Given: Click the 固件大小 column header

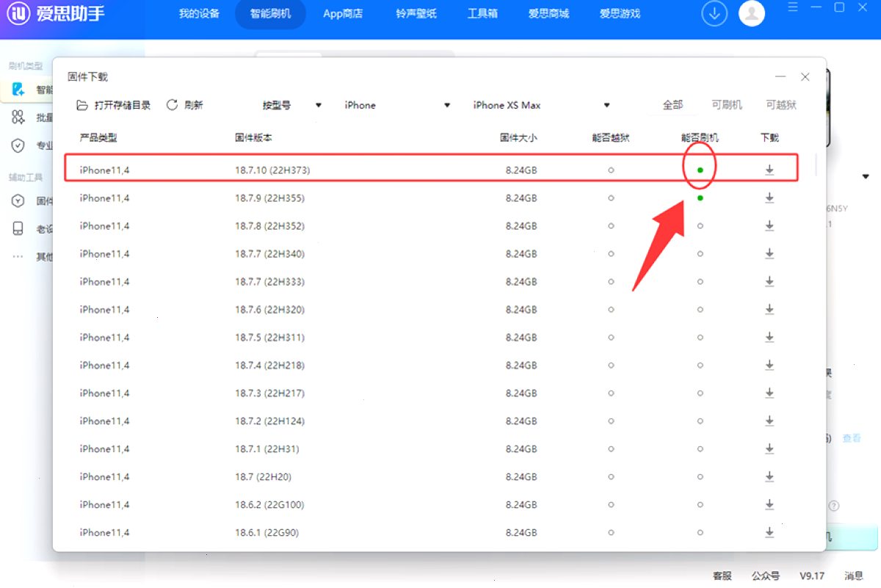Looking at the screenshot, I should (x=519, y=137).
